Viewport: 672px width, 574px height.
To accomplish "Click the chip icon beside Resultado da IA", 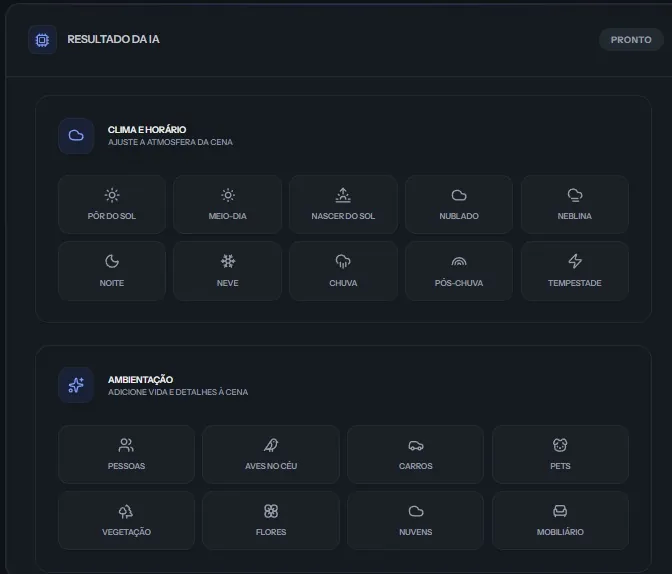I will [x=42, y=40].
